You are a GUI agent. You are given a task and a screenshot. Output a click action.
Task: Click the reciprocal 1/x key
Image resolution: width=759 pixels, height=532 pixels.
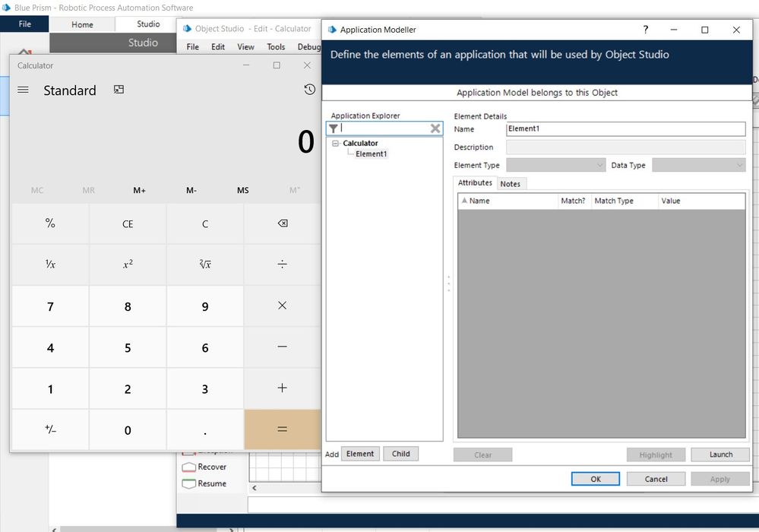50,264
